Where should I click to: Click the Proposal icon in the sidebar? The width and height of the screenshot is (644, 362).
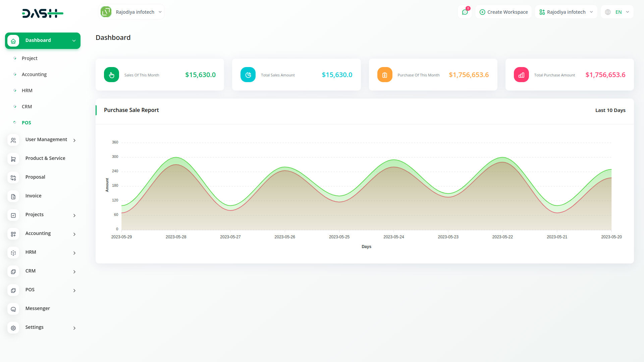[13, 178]
